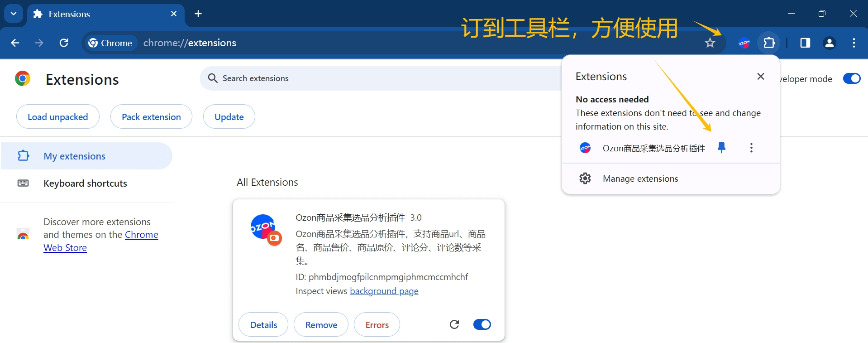Viewport: 868px width, 343px height.
Task: Click the Update button
Action: point(229,116)
